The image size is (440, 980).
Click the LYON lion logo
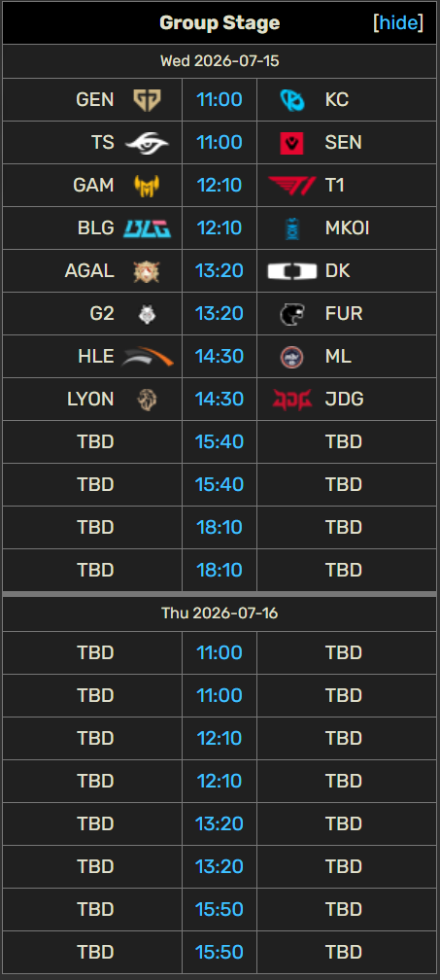[x=148, y=399]
